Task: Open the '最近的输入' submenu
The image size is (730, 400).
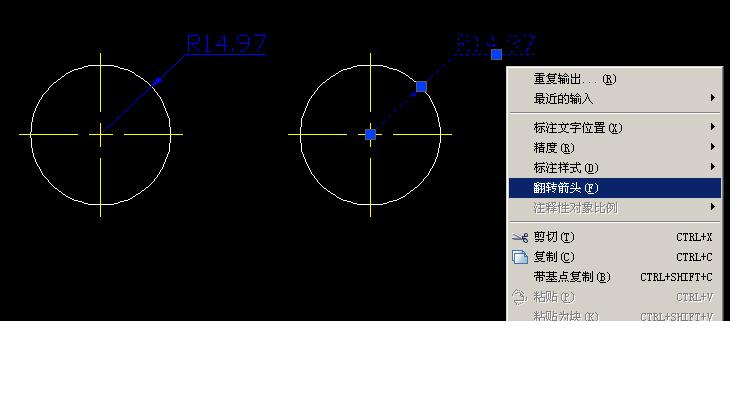Action: click(x=615, y=99)
